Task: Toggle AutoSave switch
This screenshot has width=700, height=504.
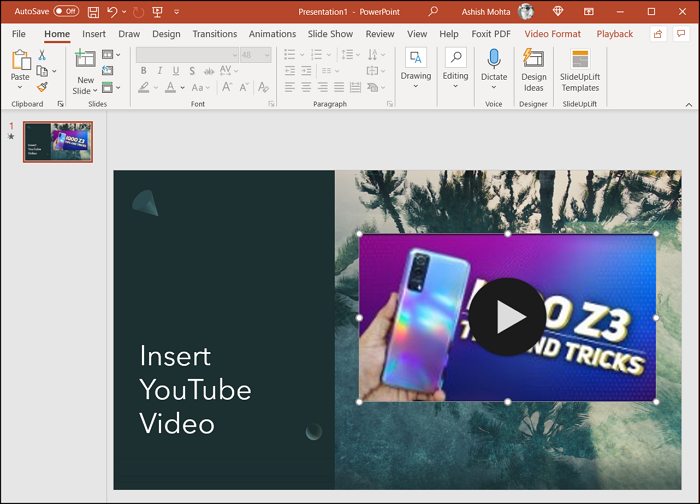Action: pyautogui.click(x=66, y=11)
